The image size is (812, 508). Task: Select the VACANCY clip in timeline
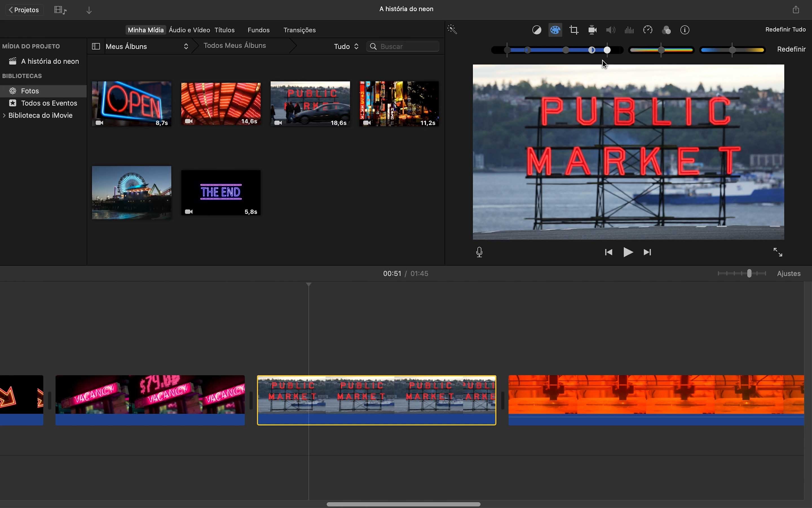(150, 400)
